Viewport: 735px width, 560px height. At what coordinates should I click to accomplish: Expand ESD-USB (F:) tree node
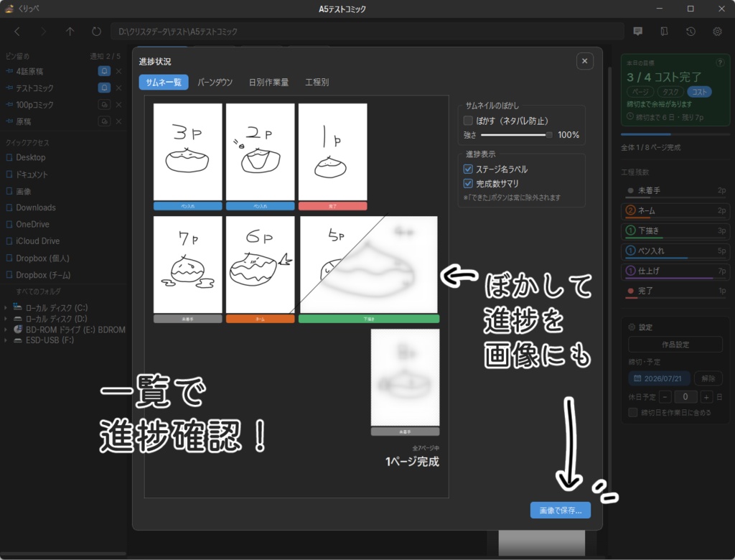pyautogui.click(x=6, y=340)
